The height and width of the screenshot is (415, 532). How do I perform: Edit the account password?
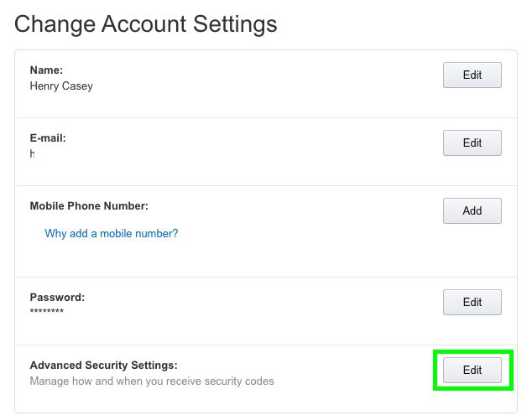coord(472,302)
